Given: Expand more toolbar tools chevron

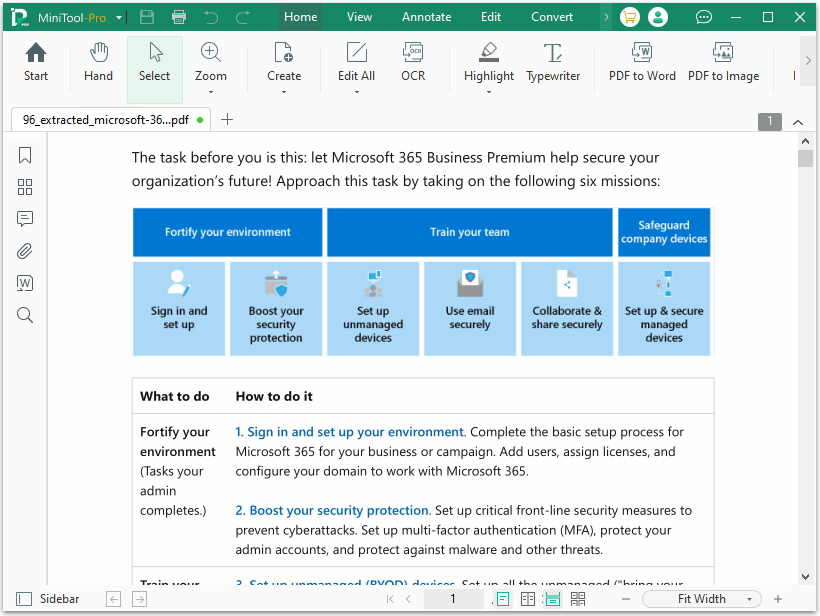Looking at the screenshot, I should pos(808,60).
